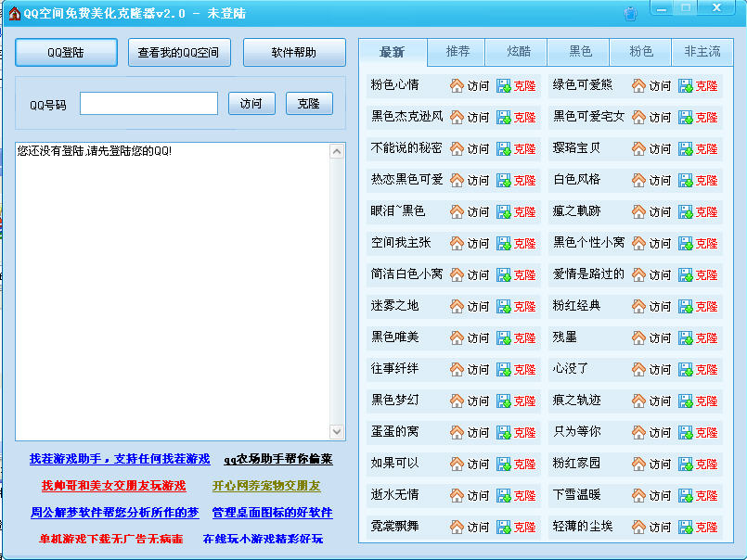Switch to the 黑色 tab
This screenshot has width=747, height=560.
point(580,51)
